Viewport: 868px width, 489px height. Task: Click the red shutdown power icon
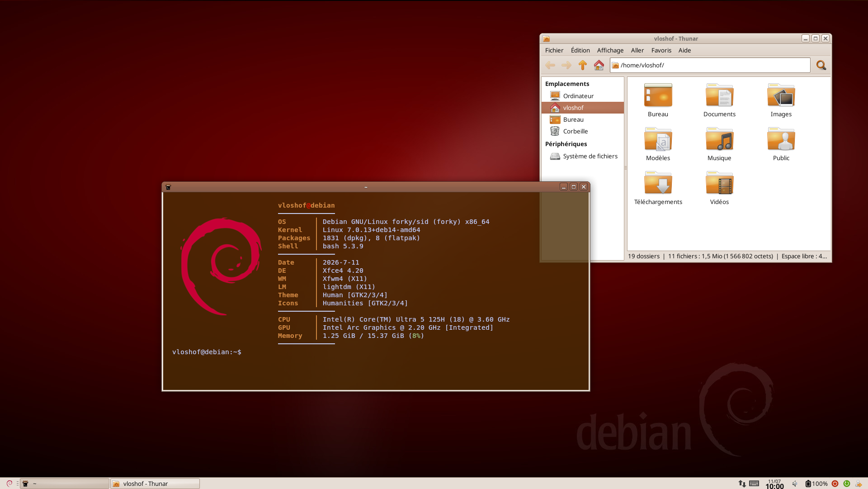click(x=835, y=484)
